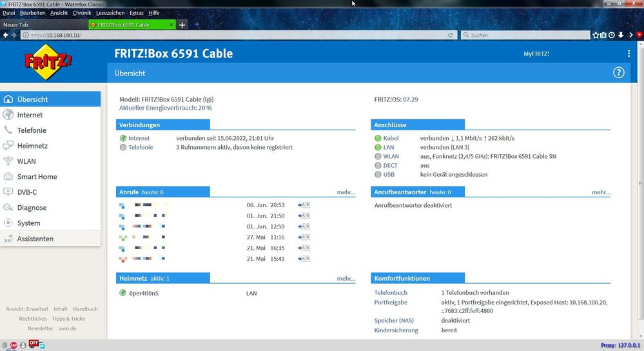Click the Proxy: 127.0.0.1 status text
The height and width of the screenshot is (351, 644).
[x=620, y=345]
